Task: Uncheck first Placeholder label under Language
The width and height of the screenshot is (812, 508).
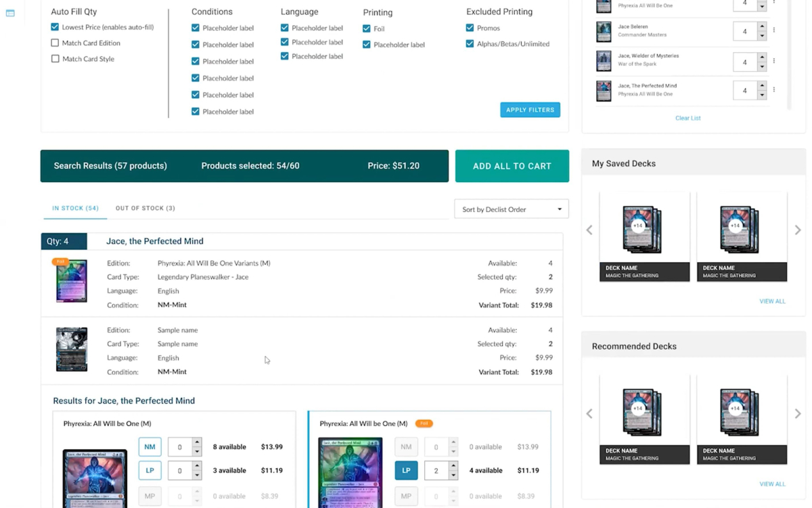Action: [284, 28]
